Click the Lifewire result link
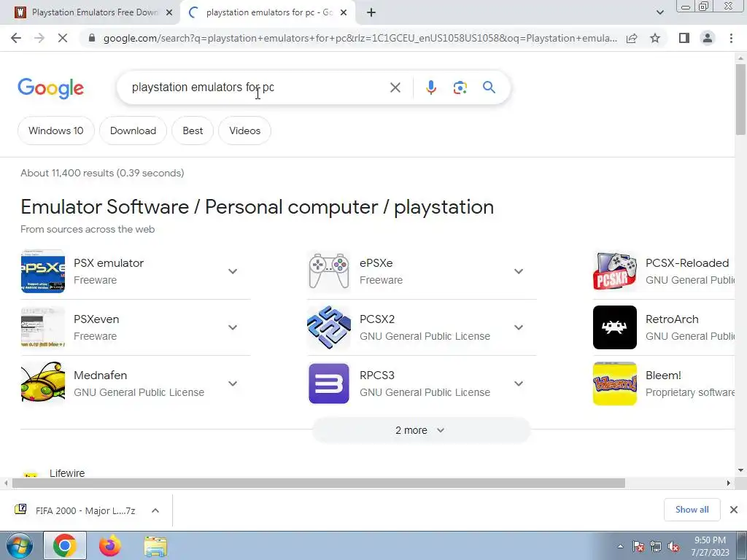 67,472
